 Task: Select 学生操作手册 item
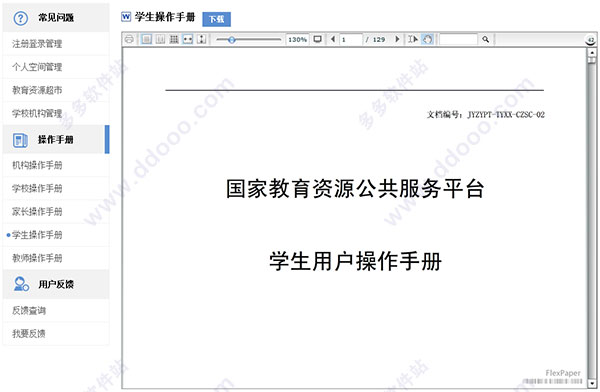pyautogui.click(x=37, y=235)
